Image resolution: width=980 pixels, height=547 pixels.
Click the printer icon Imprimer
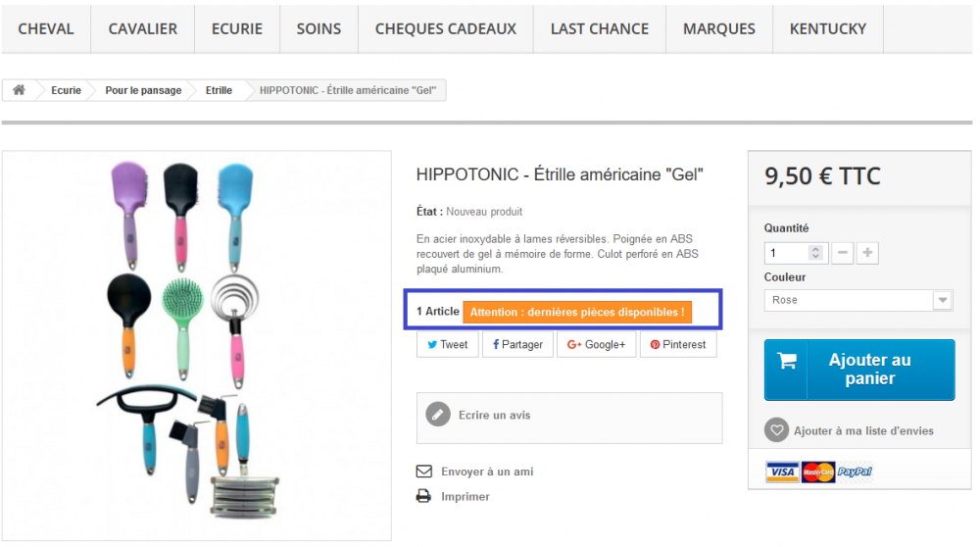423,496
